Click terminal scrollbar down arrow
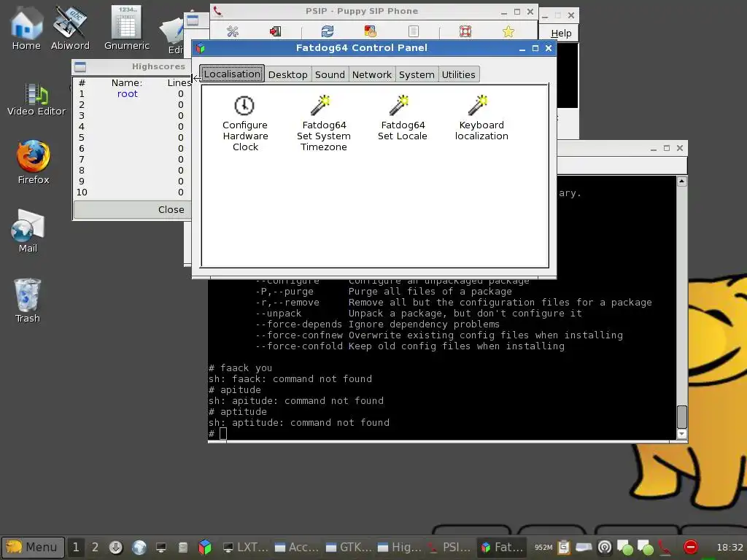The width and height of the screenshot is (747, 560). pos(682,434)
